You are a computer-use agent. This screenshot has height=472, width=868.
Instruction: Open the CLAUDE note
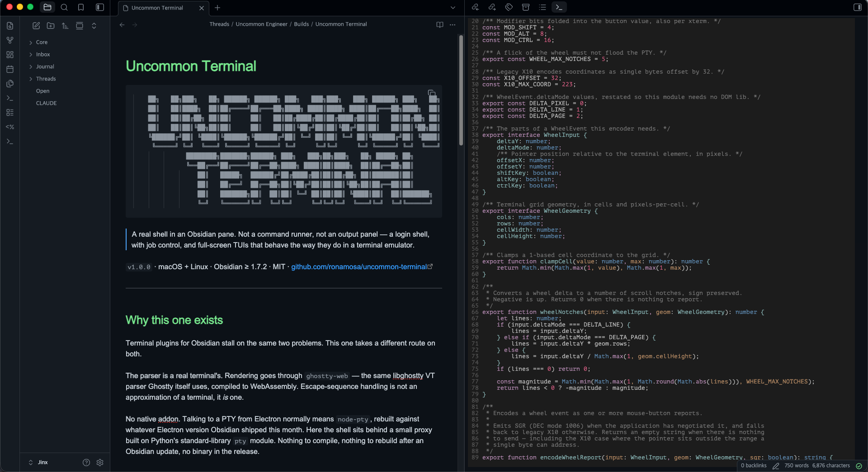(x=46, y=103)
